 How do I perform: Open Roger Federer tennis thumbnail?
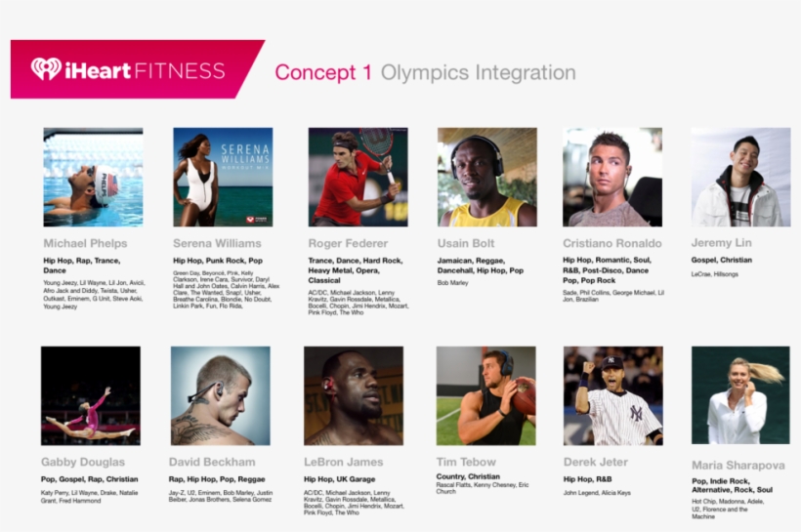coord(358,177)
